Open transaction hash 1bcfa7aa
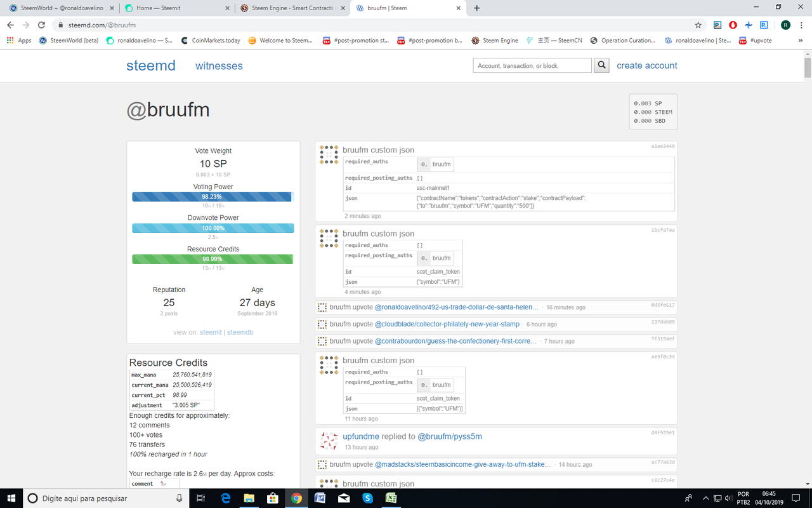Image resolution: width=812 pixels, height=508 pixels. pyautogui.click(x=663, y=230)
